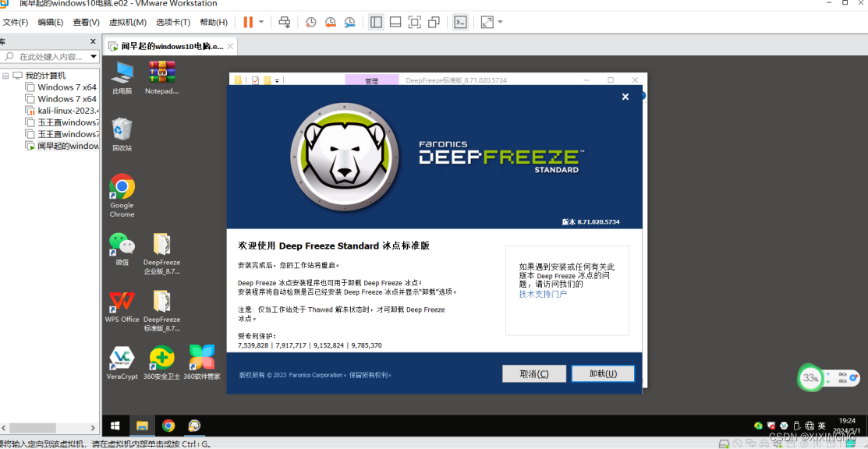Screen dimensions: 868x449
Task: Toggle the thumbnail bar view
Action: [395, 22]
